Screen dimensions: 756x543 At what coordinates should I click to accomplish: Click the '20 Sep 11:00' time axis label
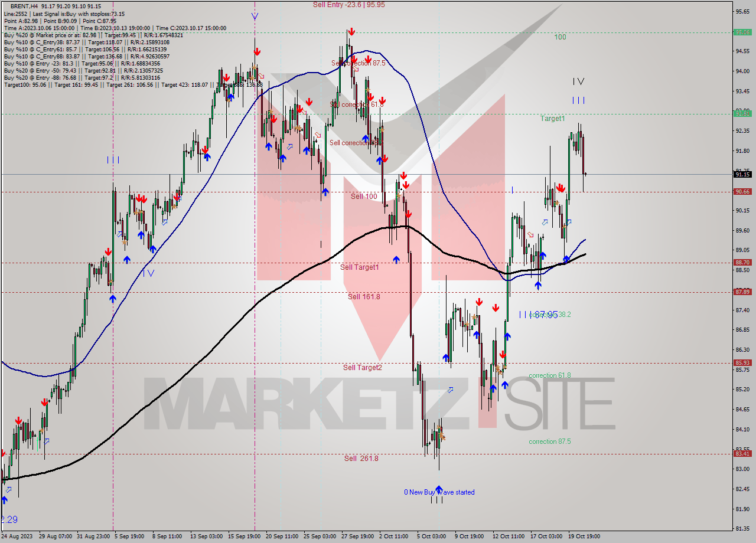click(x=282, y=537)
